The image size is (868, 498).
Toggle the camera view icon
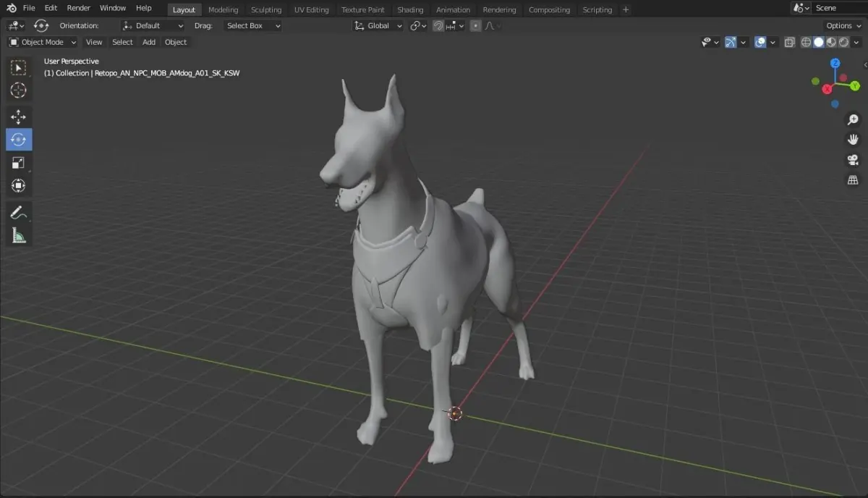(853, 160)
